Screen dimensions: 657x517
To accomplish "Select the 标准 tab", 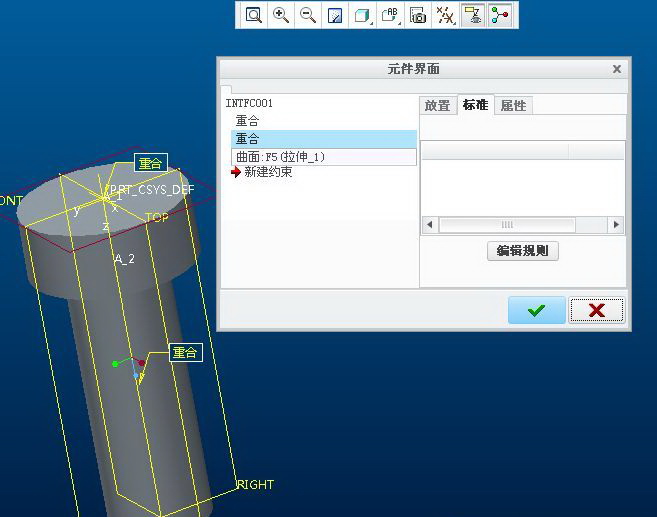I will pos(475,105).
